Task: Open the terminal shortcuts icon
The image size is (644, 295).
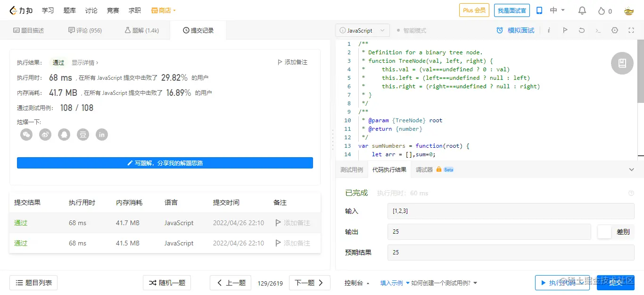Action: [x=598, y=30]
